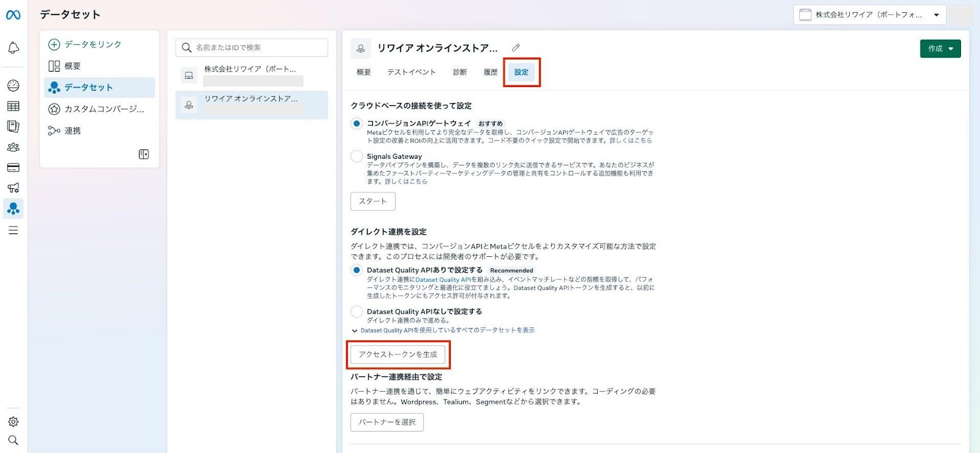This screenshot has width=980, height=453.
Task: Click アクセストークンを生成 button
Action: point(398,354)
